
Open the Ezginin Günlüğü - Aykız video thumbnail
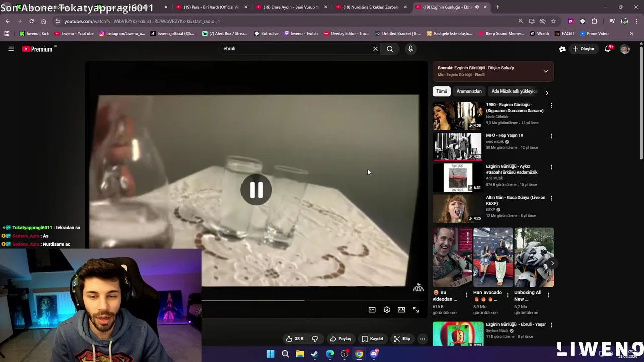pos(457,177)
